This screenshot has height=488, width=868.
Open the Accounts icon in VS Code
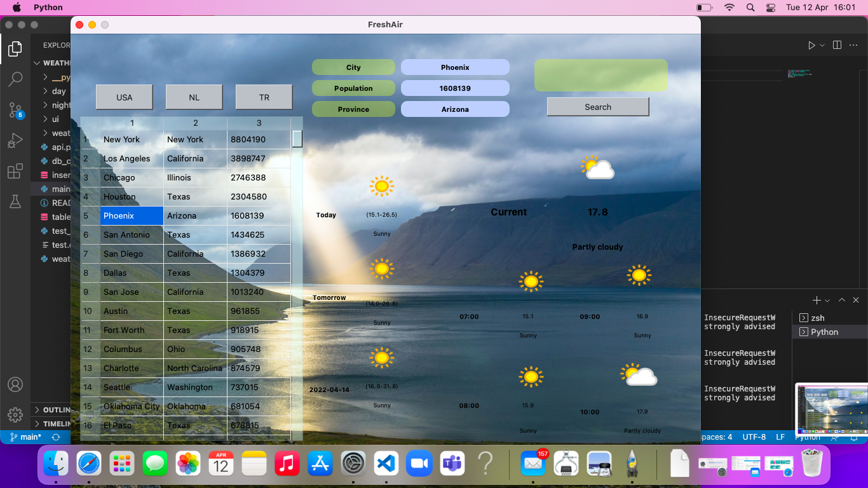click(15, 384)
